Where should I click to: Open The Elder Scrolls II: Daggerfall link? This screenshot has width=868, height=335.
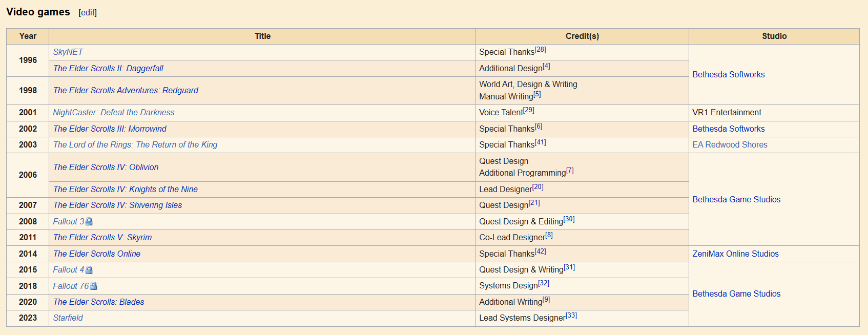click(x=108, y=69)
